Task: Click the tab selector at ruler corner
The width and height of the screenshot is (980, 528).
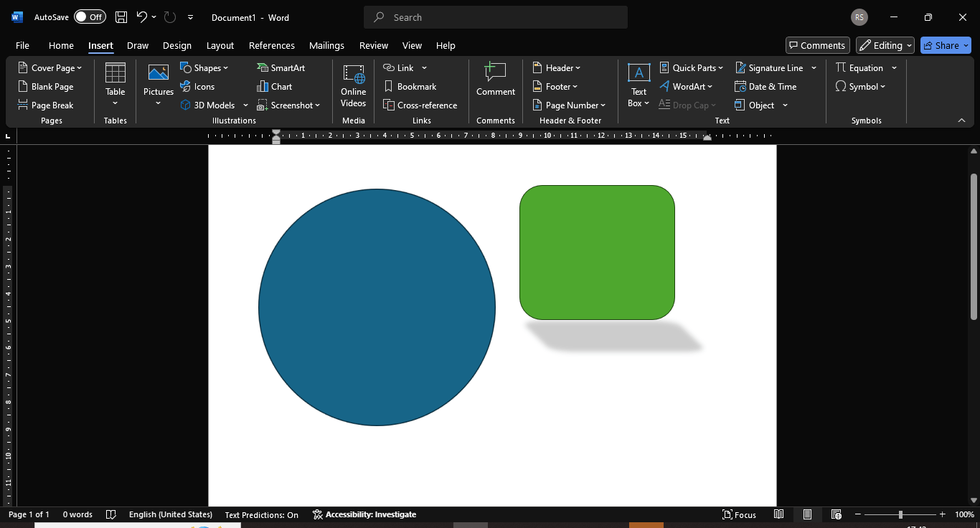Action: click(9, 136)
